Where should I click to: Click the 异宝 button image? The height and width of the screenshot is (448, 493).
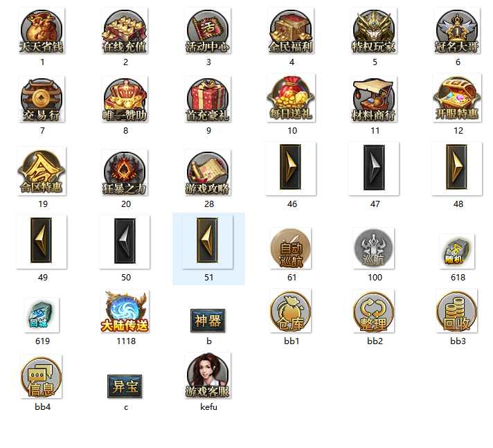(125, 386)
